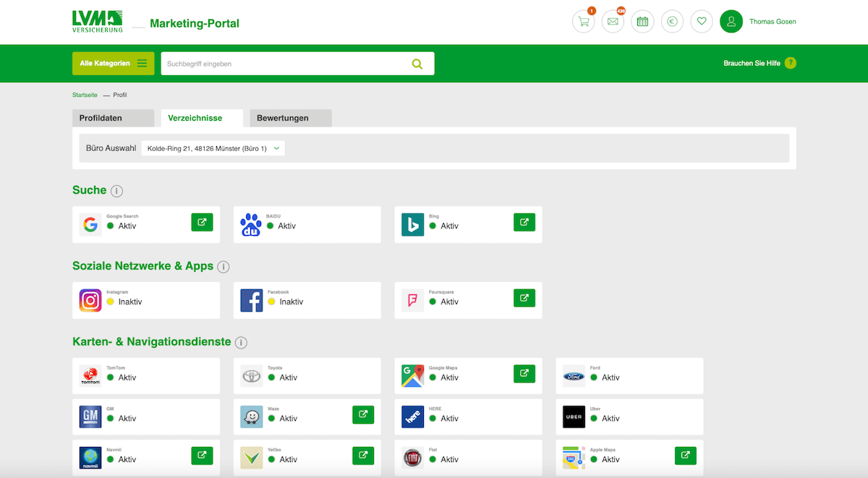
Task: Open the favorites heart icon
Action: [702, 22]
